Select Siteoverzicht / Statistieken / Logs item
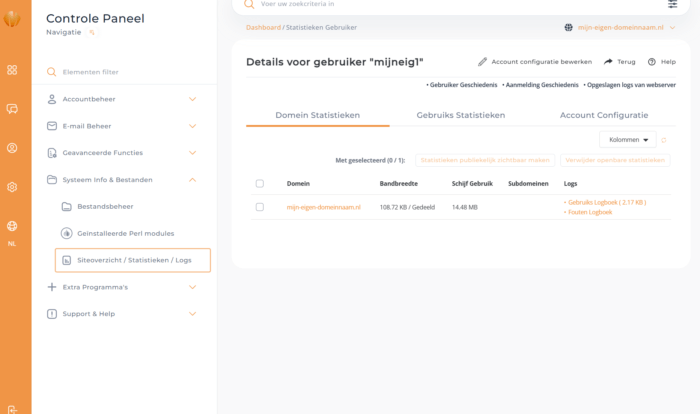The image size is (700, 414). (x=133, y=260)
